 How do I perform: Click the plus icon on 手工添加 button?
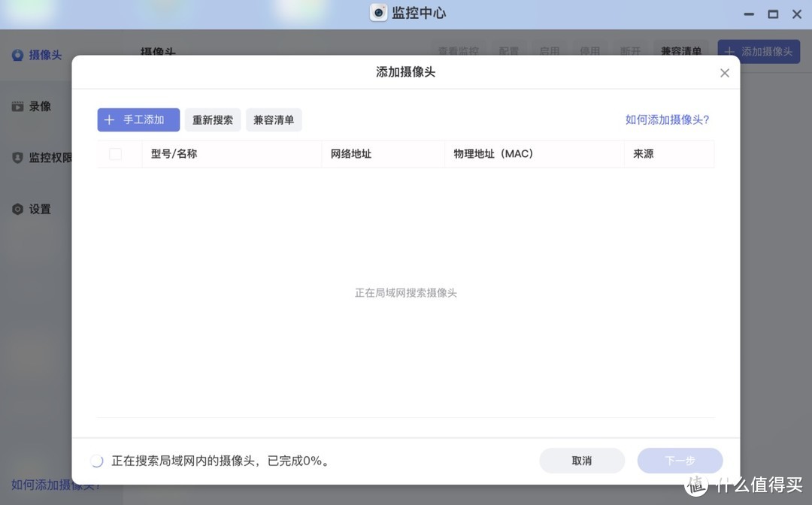click(x=110, y=120)
